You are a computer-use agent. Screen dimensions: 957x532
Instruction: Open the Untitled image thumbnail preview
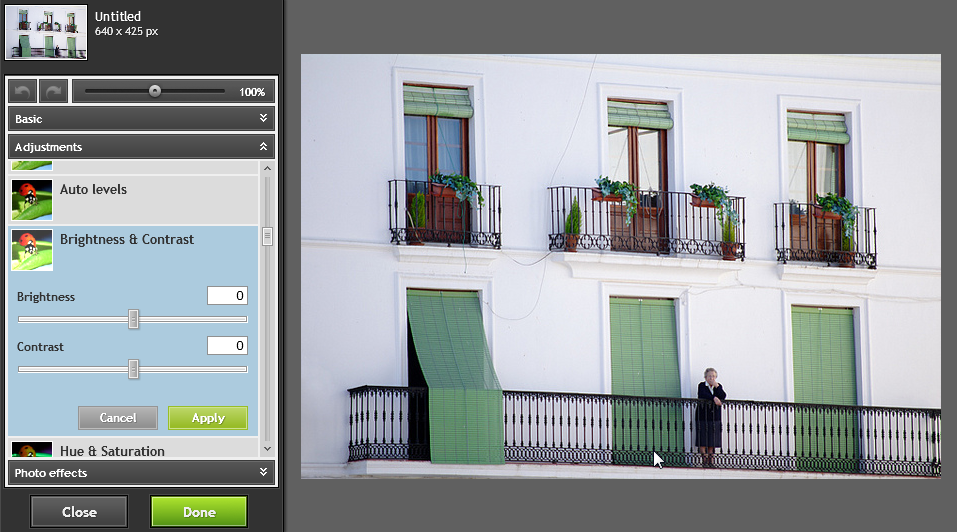pos(46,32)
